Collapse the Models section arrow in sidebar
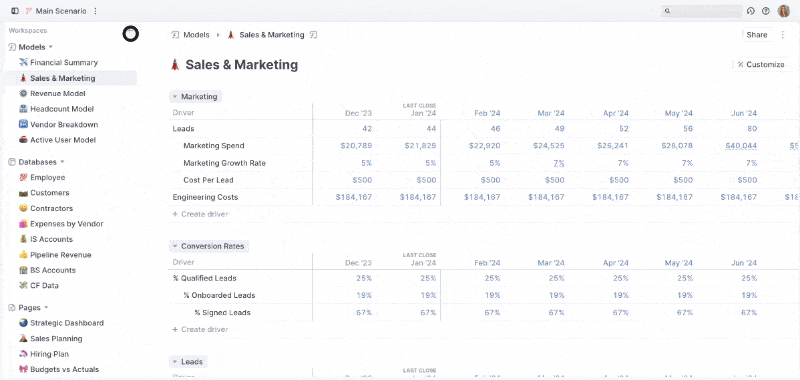This screenshot has height=380, width=800. coord(51,47)
